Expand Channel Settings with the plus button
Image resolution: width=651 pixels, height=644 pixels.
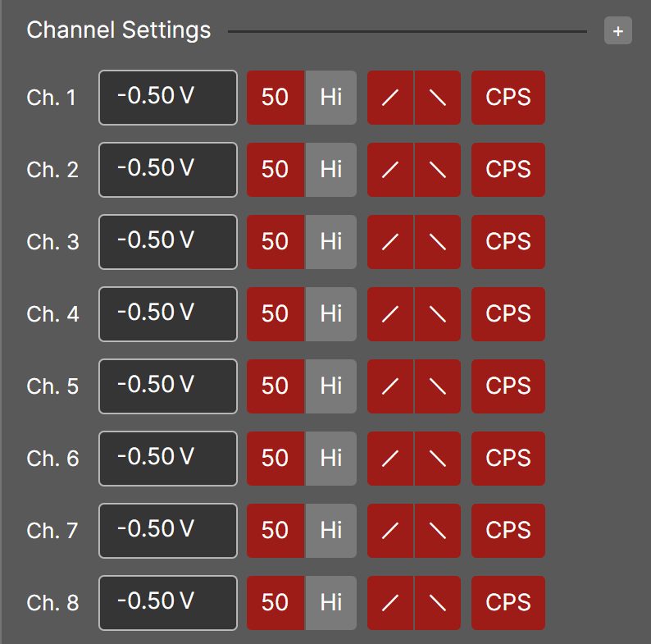(x=617, y=30)
